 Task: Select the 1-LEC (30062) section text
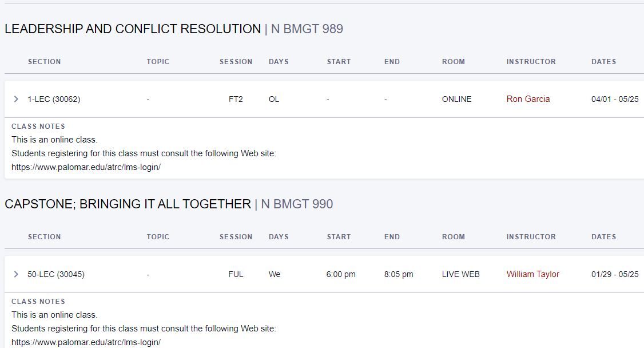point(54,99)
